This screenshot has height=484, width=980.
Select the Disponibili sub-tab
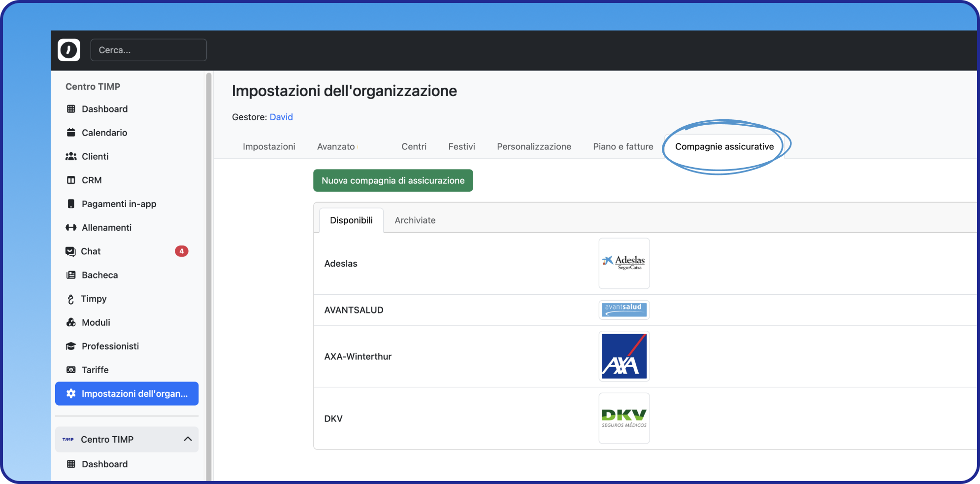[351, 220]
